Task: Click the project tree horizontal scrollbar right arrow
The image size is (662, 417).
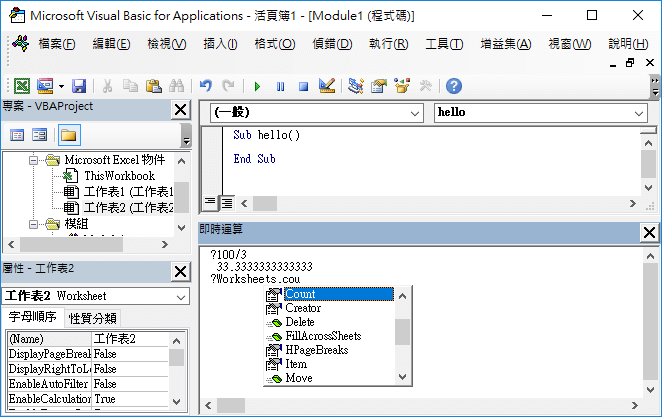Action: click(165, 244)
